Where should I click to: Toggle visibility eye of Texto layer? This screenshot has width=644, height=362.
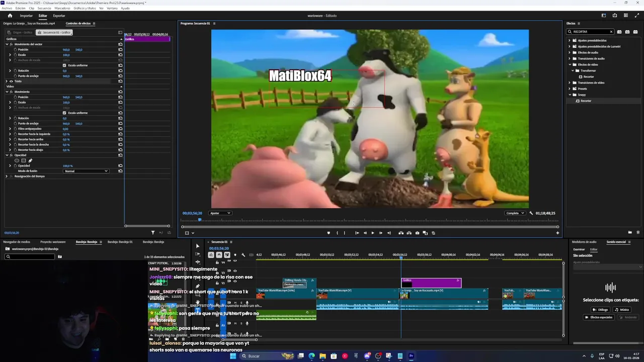(11, 81)
